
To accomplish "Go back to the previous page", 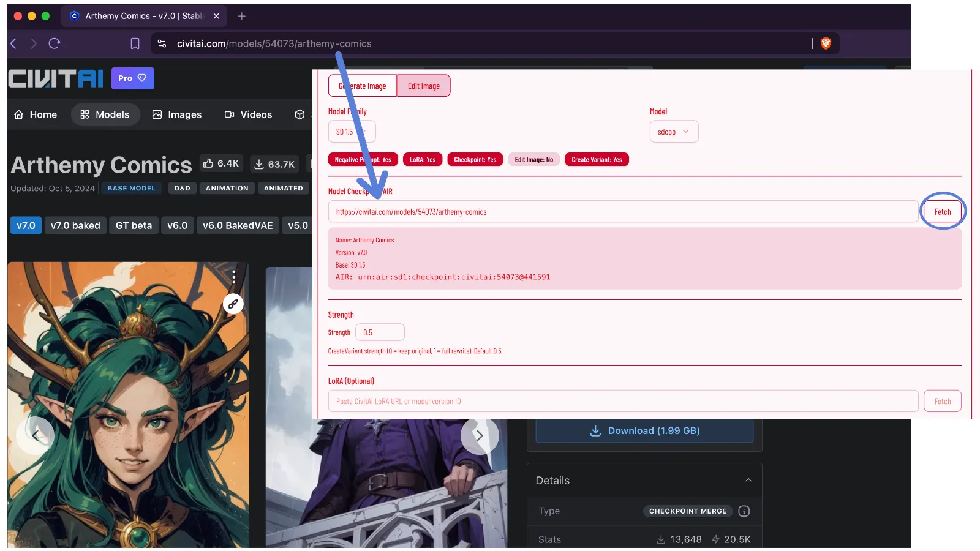I will pos(14,43).
